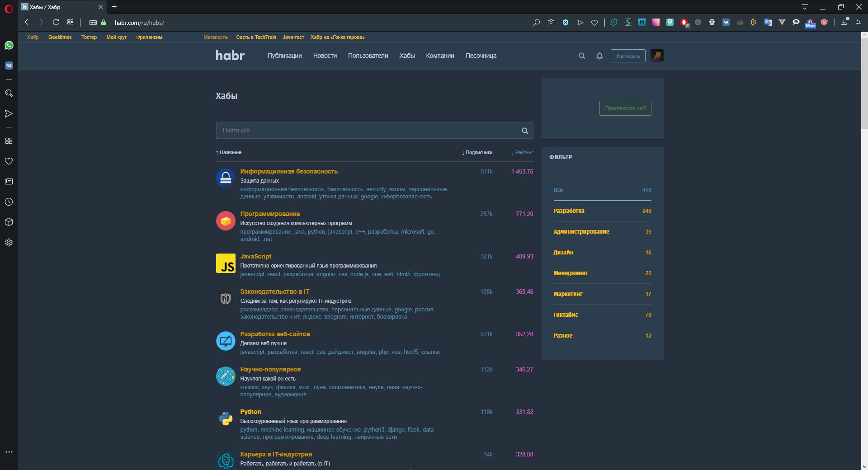Open bookmarks heart in the sidebar

click(9, 161)
